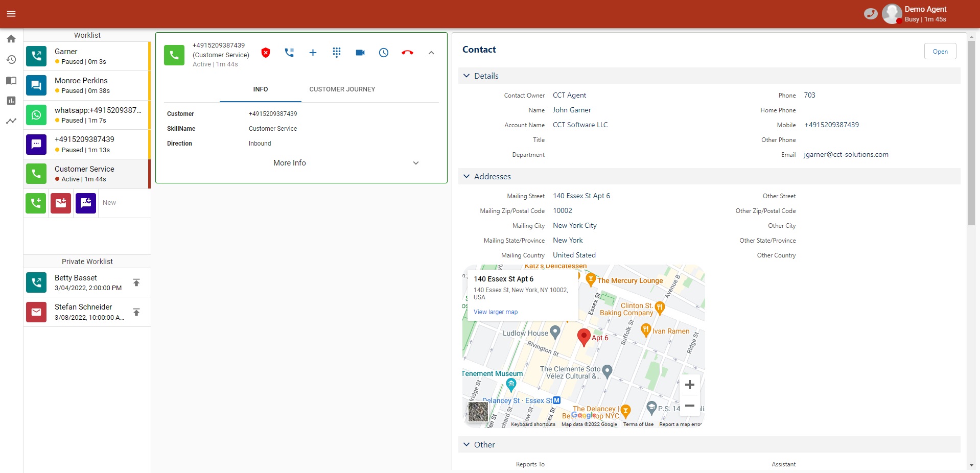Screen dimensions: 980x473
Task: Hang up the active call
Action: click(x=407, y=53)
